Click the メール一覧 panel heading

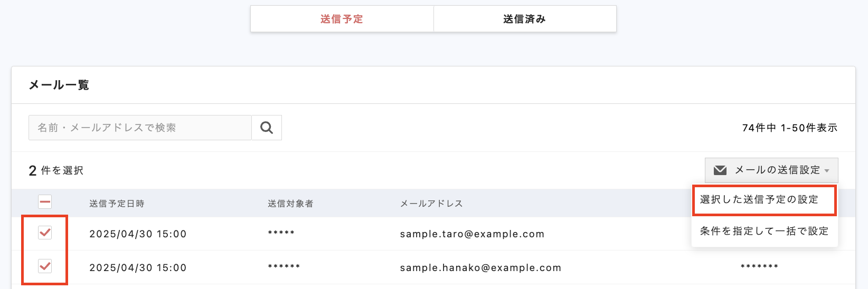59,85
